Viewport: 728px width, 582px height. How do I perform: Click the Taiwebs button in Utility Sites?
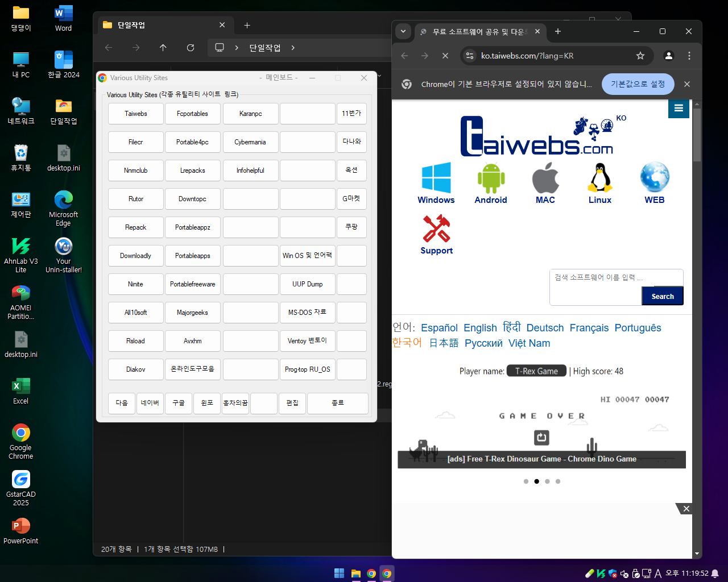(x=136, y=114)
